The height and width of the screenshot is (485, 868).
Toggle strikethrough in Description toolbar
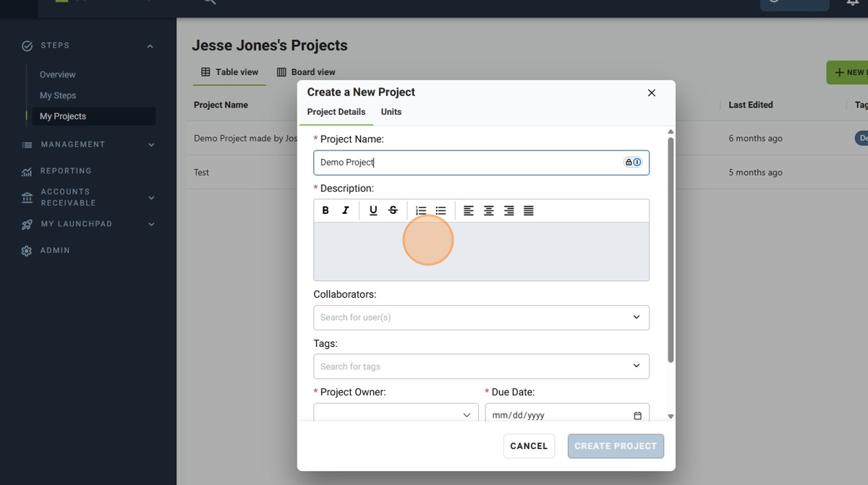click(x=393, y=210)
